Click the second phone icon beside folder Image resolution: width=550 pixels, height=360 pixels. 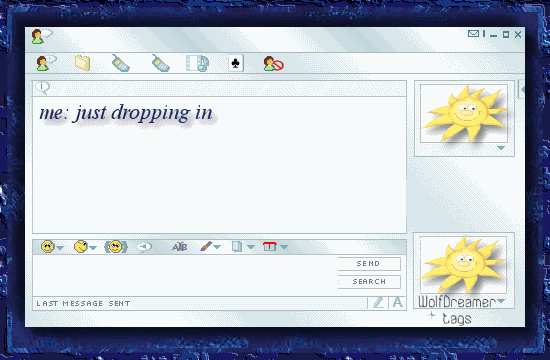point(161,63)
